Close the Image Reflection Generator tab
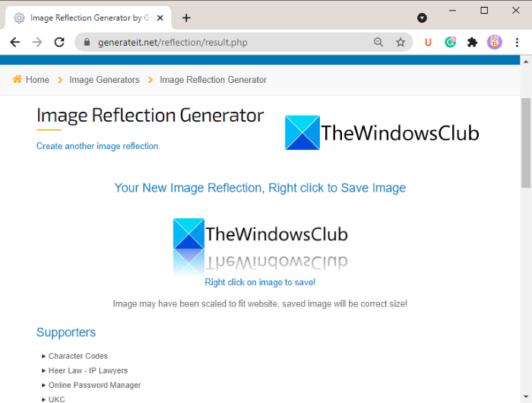The height and width of the screenshot is (403, 532). [160, 17]
